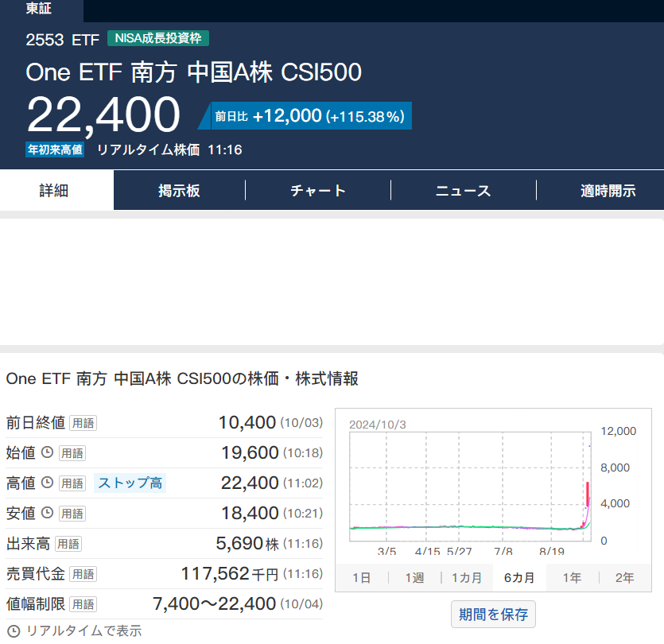Viewport: 664px width, 644px height.
Task: Set chart period to 6カ月
Action: 519,577
